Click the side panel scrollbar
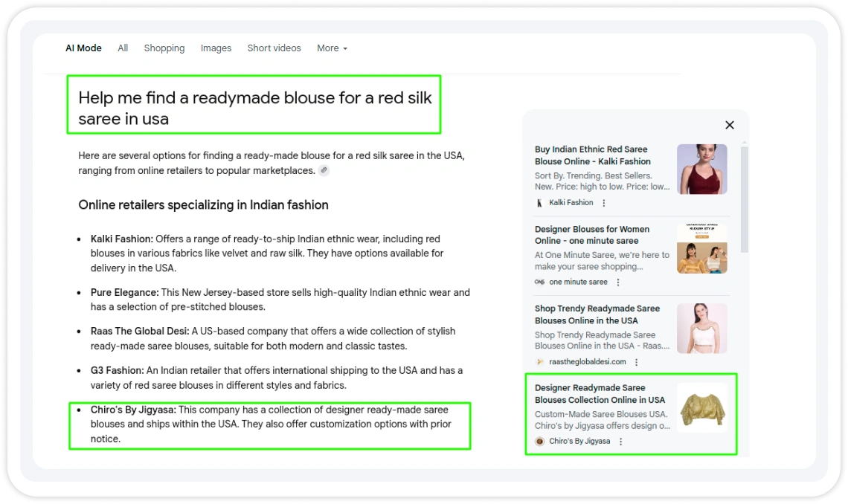The image size is (848, 504). point(744,199)
